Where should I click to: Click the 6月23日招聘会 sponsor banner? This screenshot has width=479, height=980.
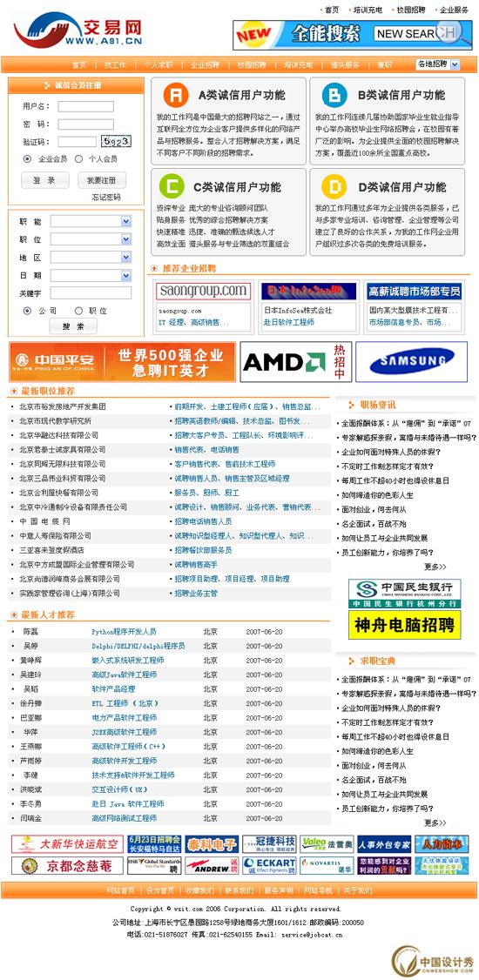(x=154, y=843)
